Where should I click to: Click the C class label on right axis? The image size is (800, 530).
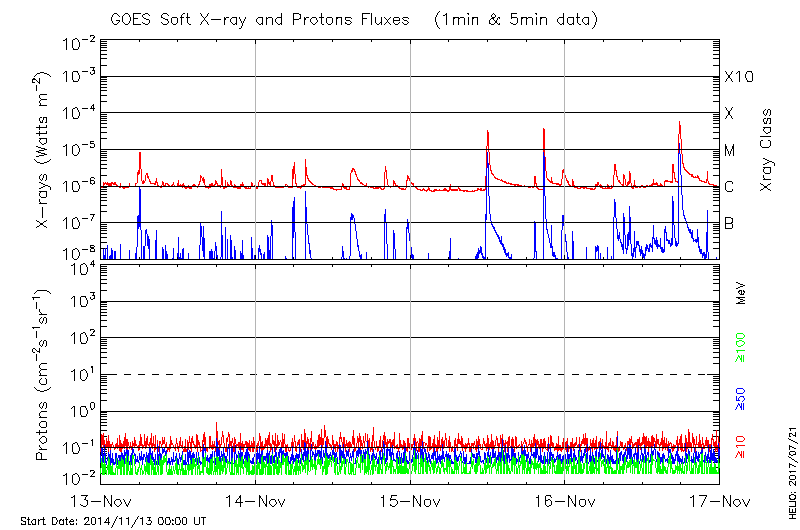[x=729, y=187]
